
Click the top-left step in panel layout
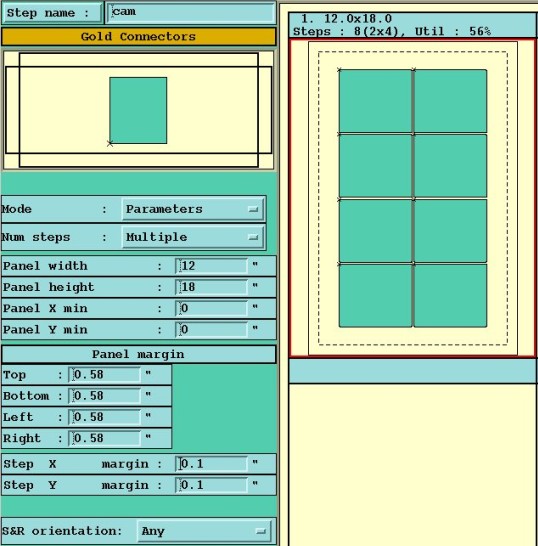(375, 101)
